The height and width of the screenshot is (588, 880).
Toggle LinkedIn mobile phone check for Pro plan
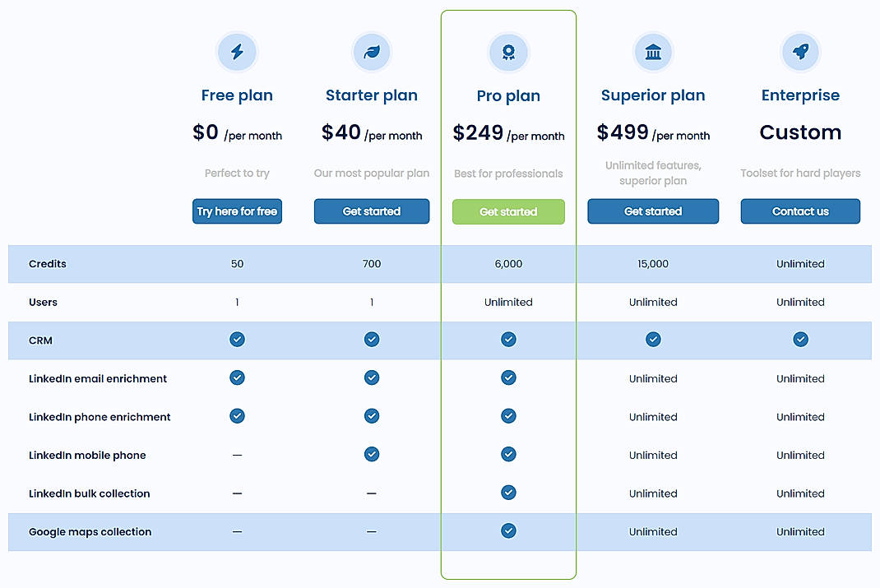[508, 454]
